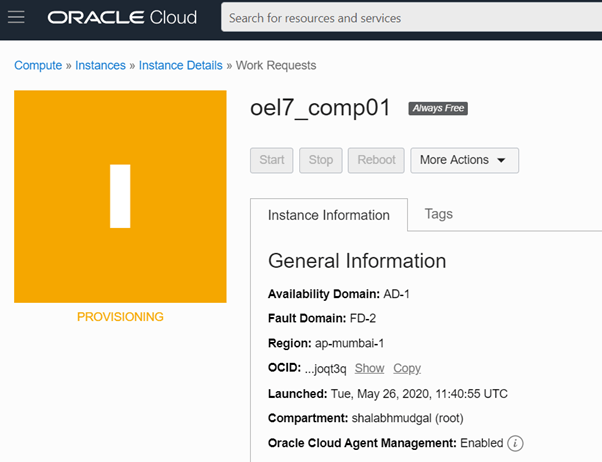Image resolution: width=602 pixels, height=462 pixels.
Task: Navigate to Instances breadcrumb link
Action: [x=101, y=65]
